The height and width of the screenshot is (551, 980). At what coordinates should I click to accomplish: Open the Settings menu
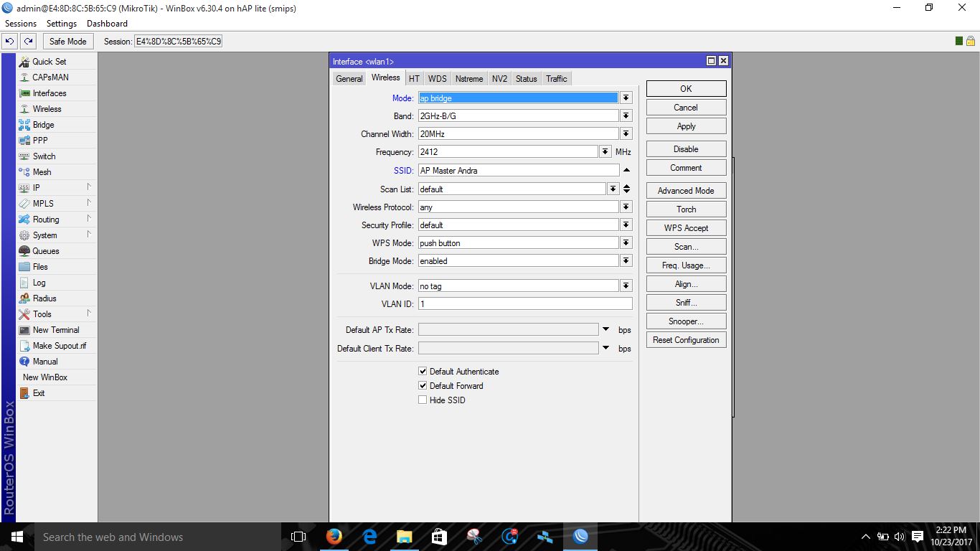tap(61, 23)
